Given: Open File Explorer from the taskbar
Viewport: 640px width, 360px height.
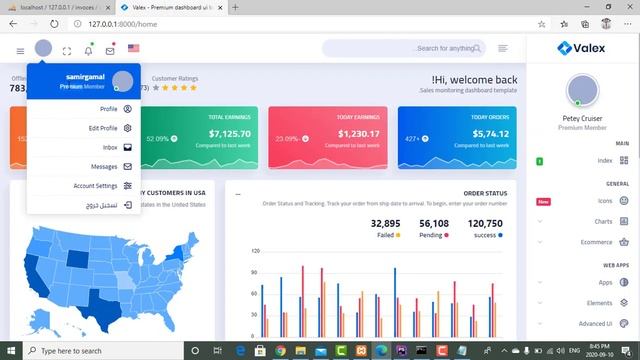Looking at the screenshot, I should [x=300, y=351].
